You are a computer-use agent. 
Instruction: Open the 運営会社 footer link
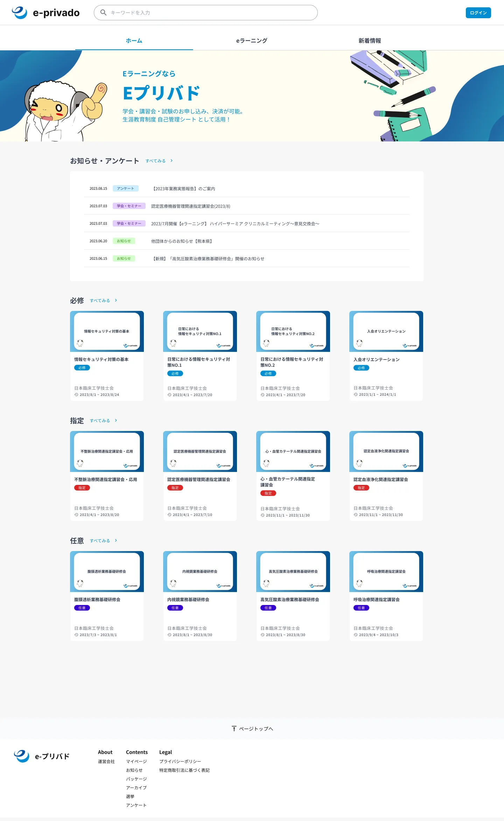pos(106,761)
